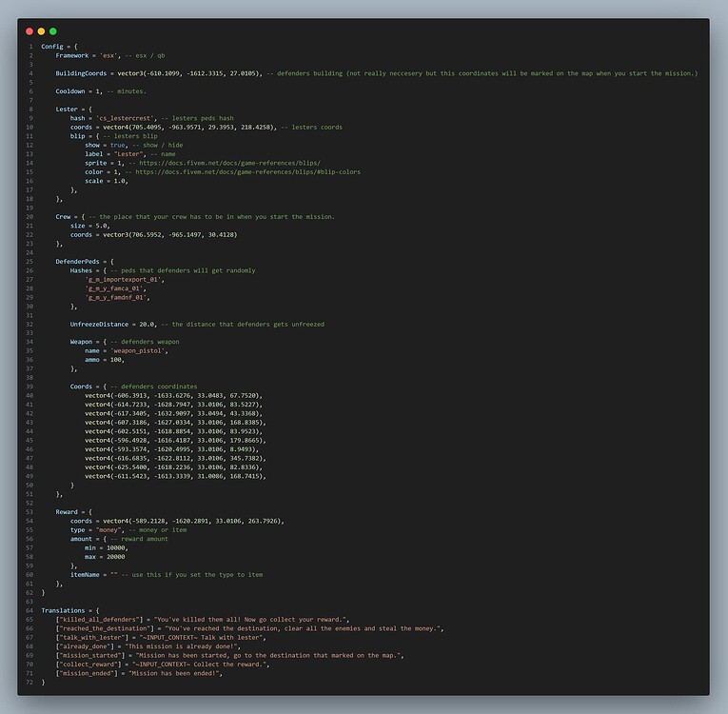The image size is (728, 714).
Task: Open the fivem blips docs link on sprite line
Action: pyautogui.click(x=230, y=163)
